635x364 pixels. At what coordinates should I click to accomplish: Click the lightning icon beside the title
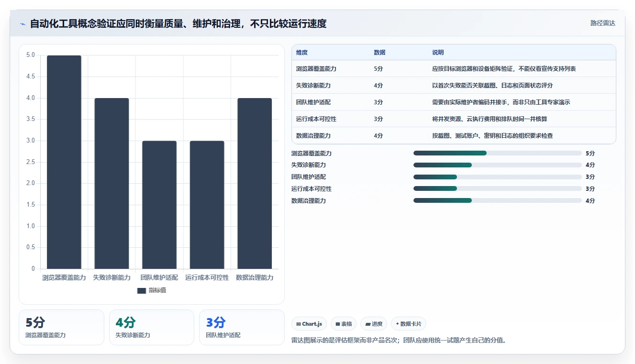(x=23, y=24)
